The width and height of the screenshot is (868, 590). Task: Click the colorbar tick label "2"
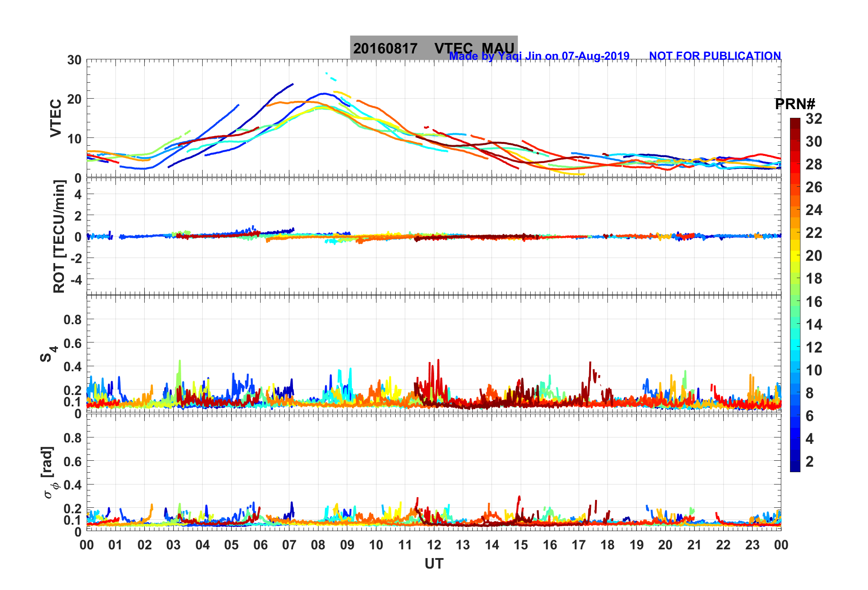(810, 462)
